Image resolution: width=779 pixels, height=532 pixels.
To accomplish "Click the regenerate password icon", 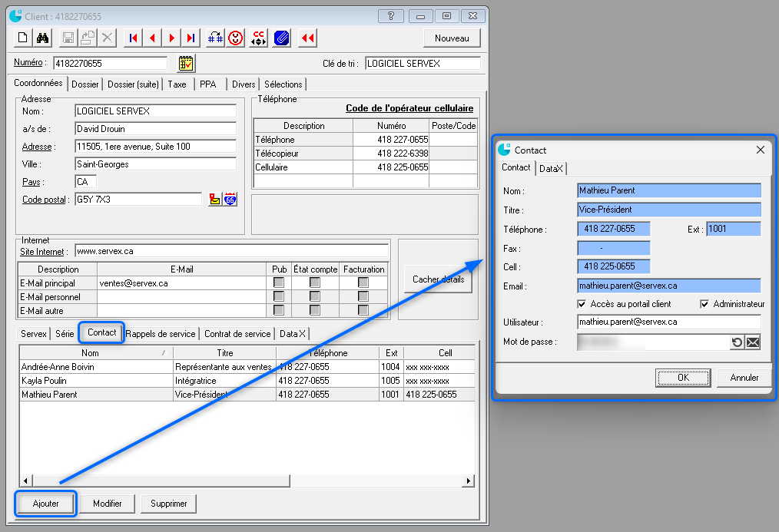I will pos(738,342).
